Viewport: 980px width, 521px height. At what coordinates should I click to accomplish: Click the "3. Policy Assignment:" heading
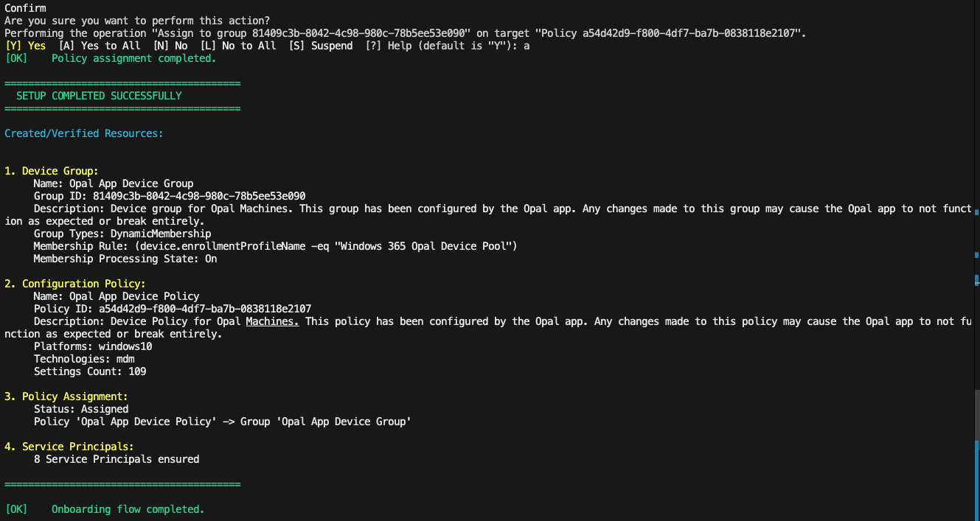(x=66, y=396)
